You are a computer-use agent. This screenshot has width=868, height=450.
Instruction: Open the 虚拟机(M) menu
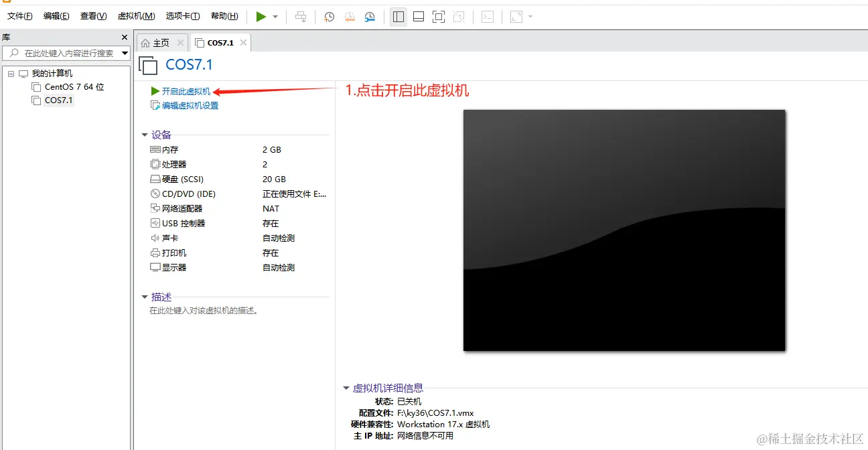tap(136, 15)
